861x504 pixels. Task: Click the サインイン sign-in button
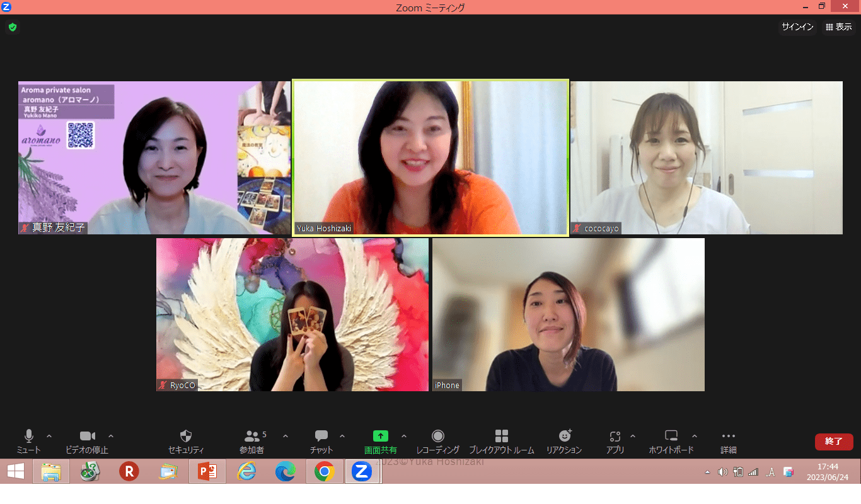click(x=797, y=27)
